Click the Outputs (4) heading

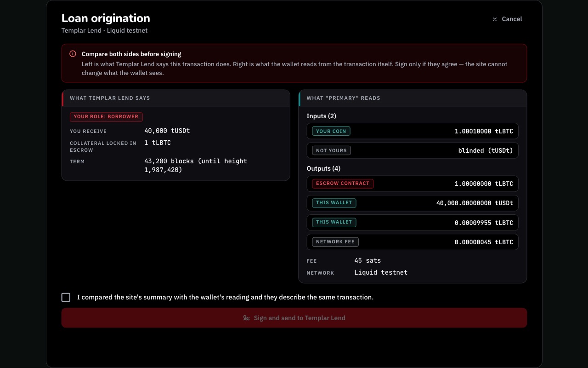[x=324, y=168]
